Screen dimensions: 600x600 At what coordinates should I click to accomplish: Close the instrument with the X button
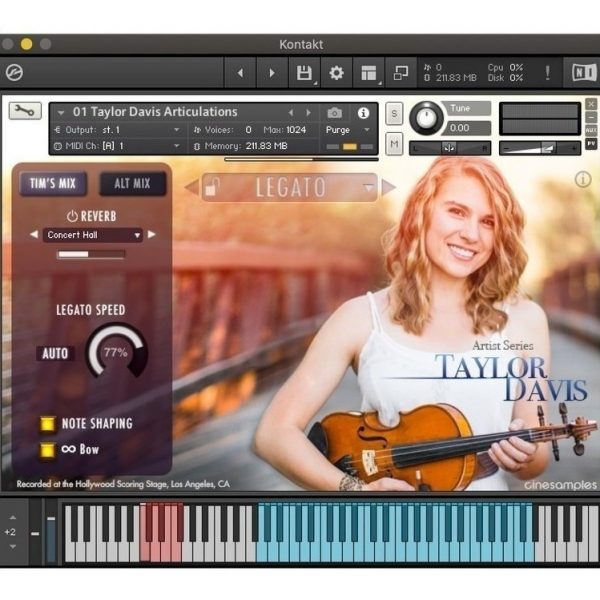click(591, 104)
